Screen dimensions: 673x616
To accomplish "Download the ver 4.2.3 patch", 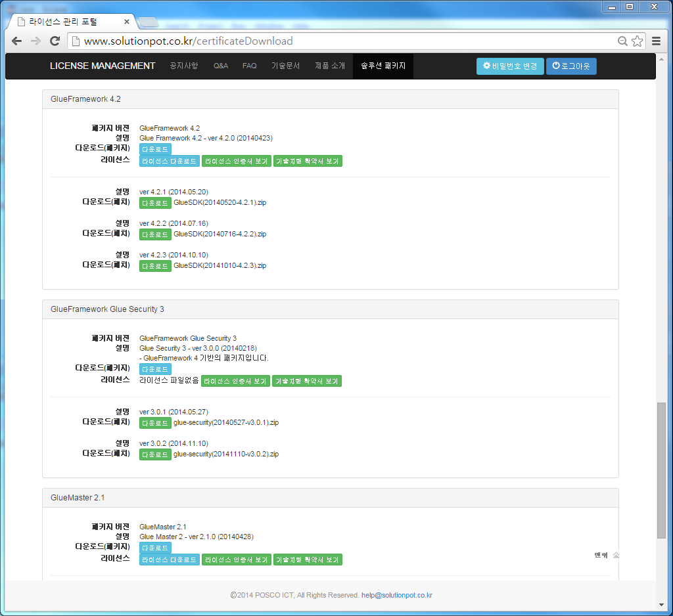I will tap(155, 266).
